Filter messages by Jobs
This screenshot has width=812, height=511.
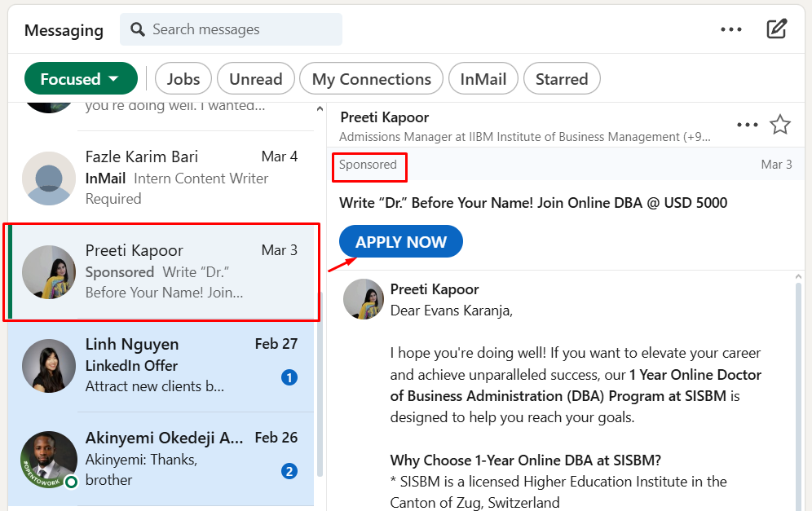point(183,79)
